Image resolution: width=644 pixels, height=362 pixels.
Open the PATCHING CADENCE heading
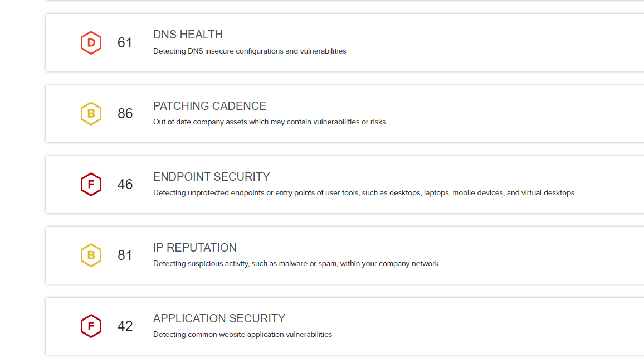(x=209, y=106)
